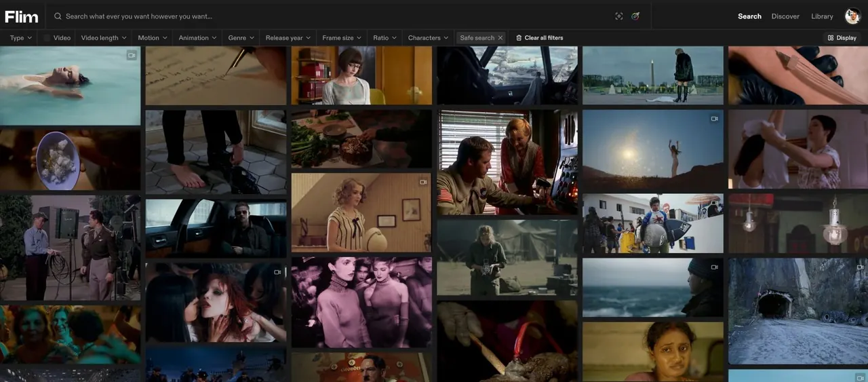Click the Clear all filters button

(x=539, y=38)
